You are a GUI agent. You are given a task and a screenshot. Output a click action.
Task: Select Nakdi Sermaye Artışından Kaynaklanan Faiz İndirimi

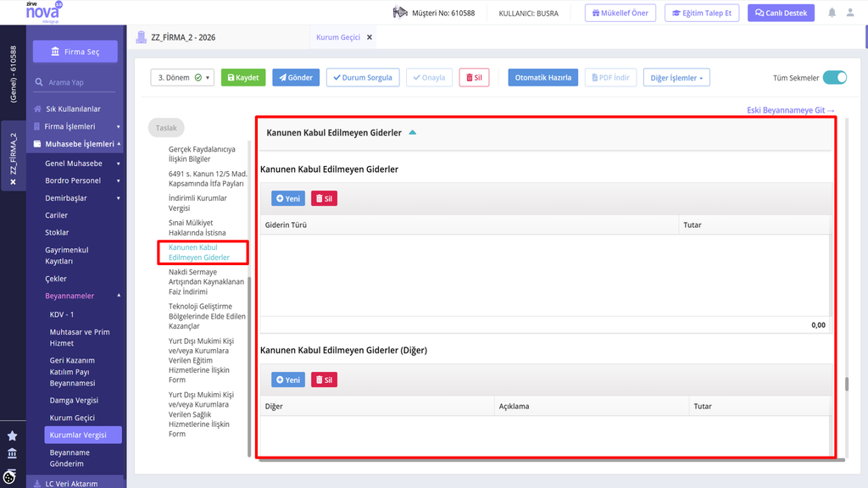(206, 281)
